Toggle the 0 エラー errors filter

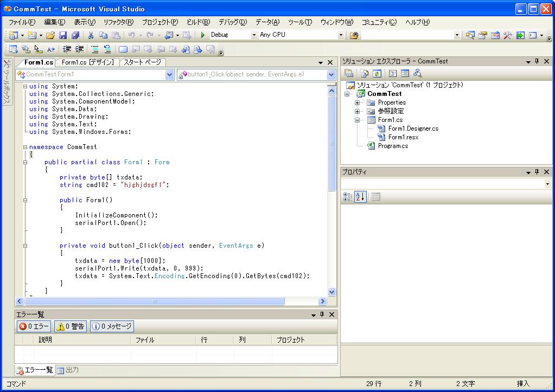34,326
